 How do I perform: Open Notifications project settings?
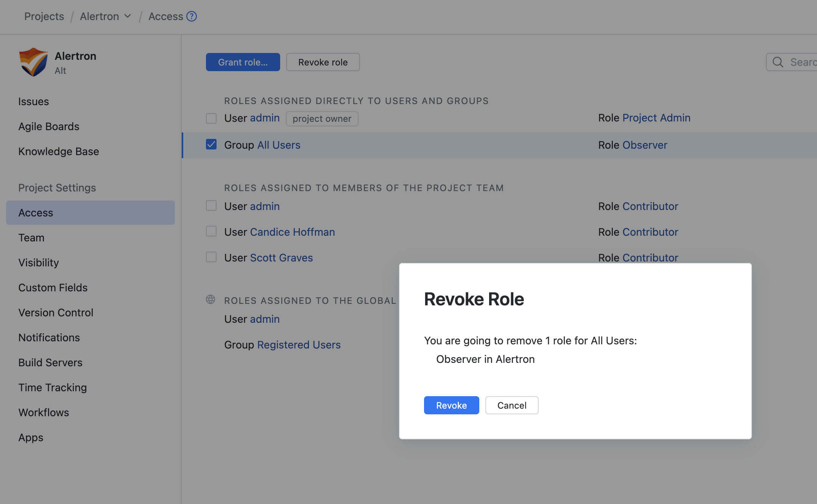(x=49, y=338)
